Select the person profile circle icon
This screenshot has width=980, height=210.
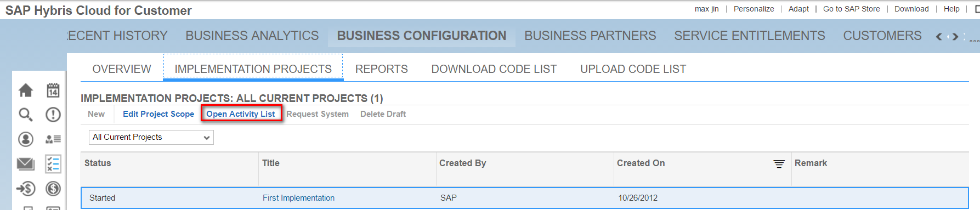tap(26, 139)
